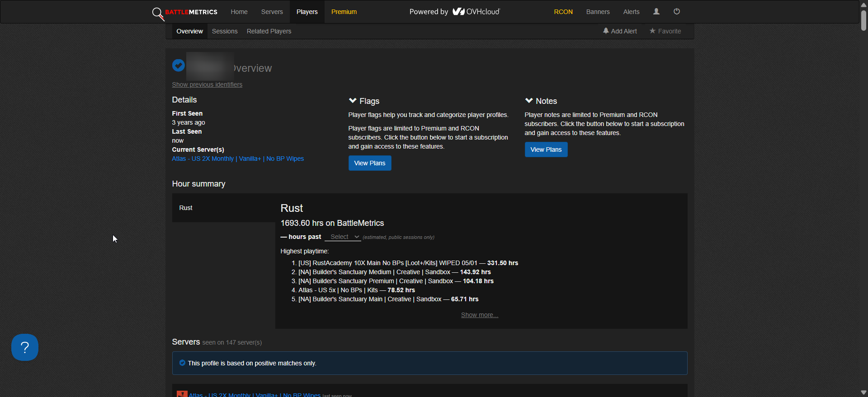Click the power logout icon
Screen dimensions: 868x397
677,12
